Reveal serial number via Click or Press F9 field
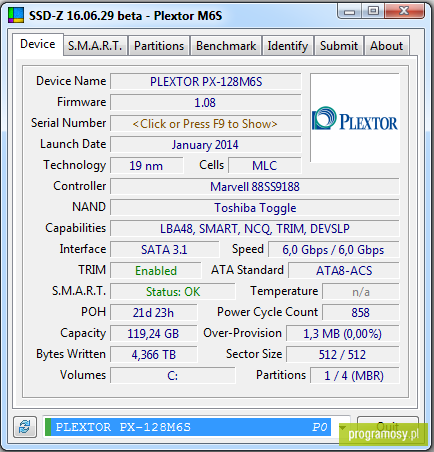Viewport: 434px width, 452px height. tap(206, 124)
